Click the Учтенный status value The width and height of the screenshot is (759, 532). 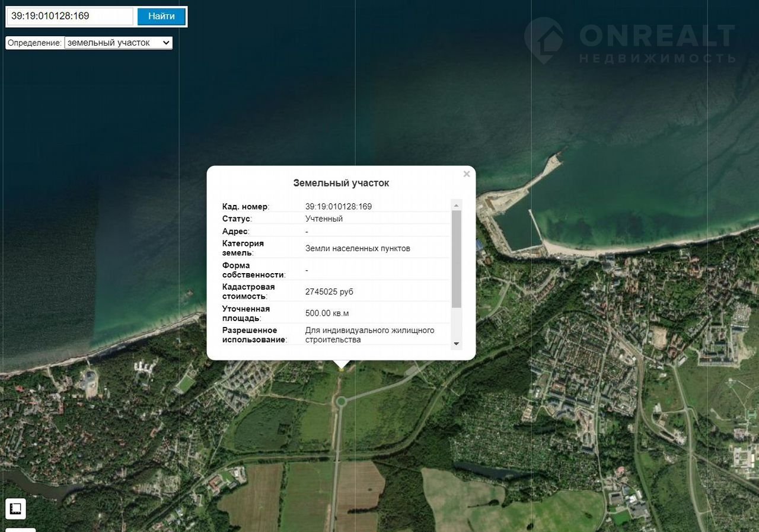(x=324, y=219)
